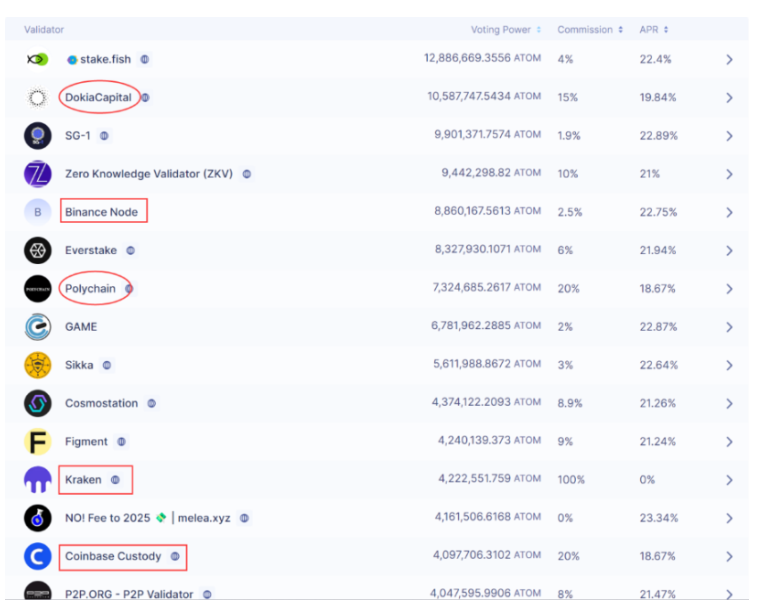This screenshot has height=606, width=758.
Task: Click the badge icon next to SG-1
Action: click(104, 136)
